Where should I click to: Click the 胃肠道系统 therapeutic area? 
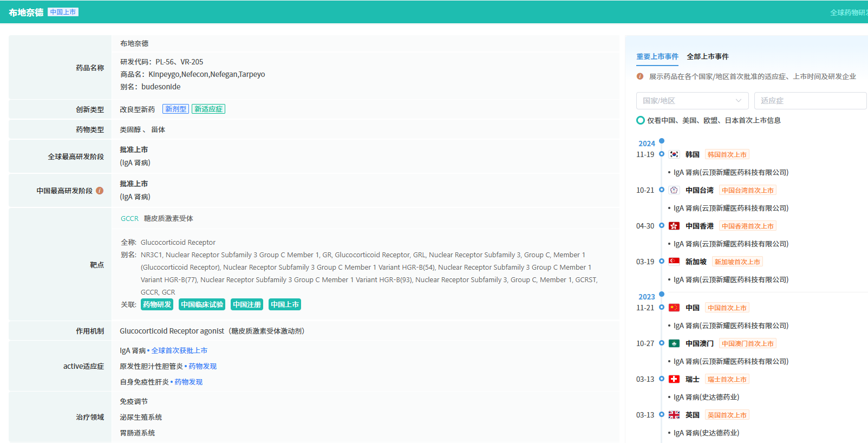137,433
